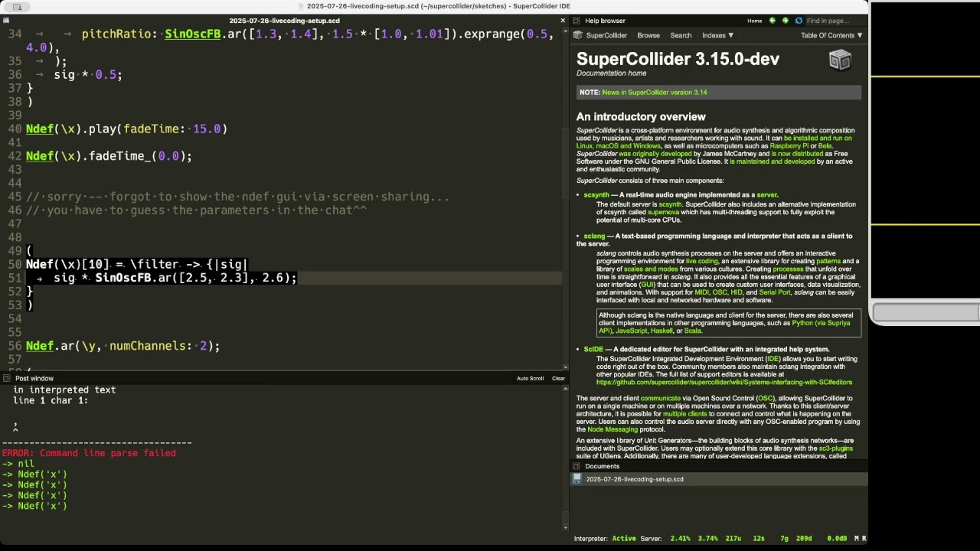Follow 'is maintained and developed' link
This screenshot has height=551, width=980.
pyautogui.click(x=772, y=161)
